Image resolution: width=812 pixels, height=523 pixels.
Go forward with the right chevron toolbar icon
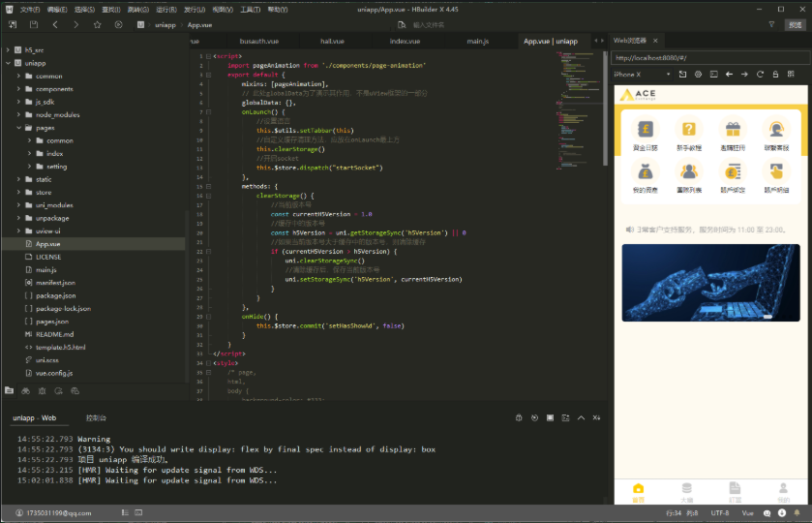click(76, 24)
